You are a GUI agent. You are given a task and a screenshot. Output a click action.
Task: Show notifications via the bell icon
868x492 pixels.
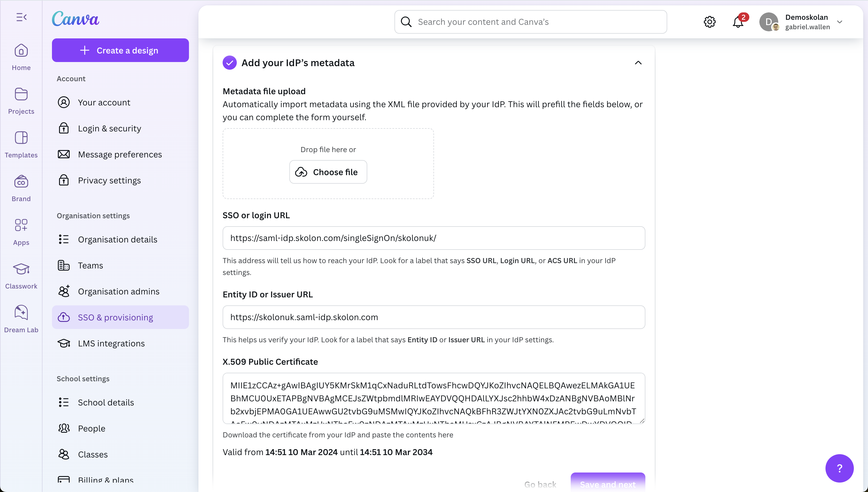[738, 22]
